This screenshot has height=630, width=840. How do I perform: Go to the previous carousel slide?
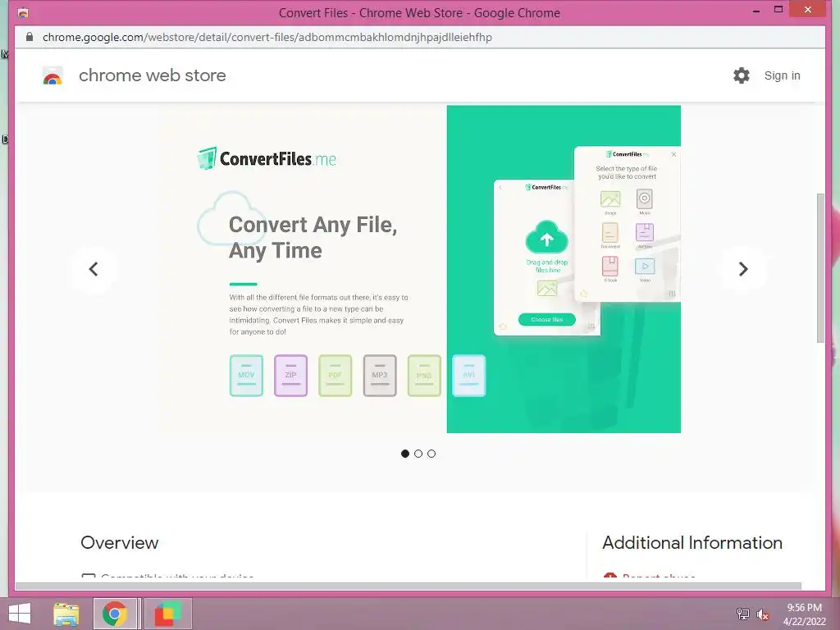[94, 269]
